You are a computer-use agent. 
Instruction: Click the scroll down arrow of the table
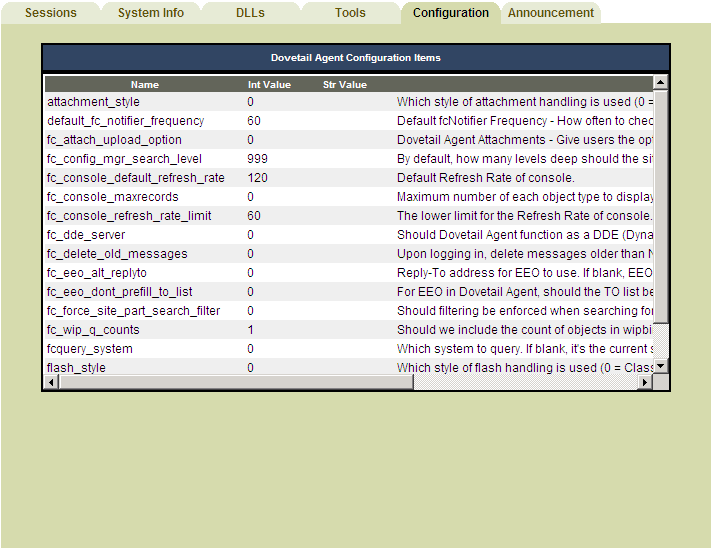point(660,366)
